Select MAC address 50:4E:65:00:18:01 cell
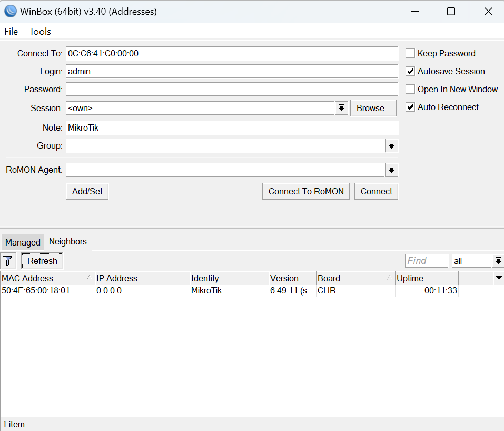This screenshot has height=431, width=504. click(47, 291)
